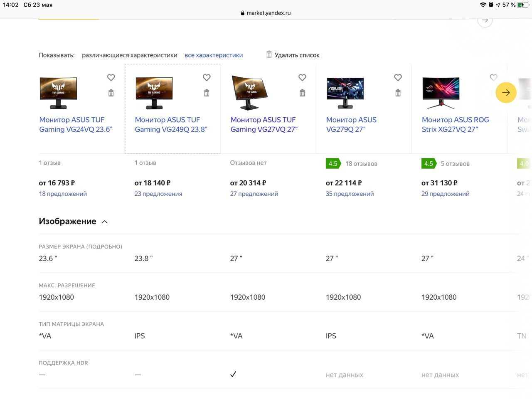Remove ASUS TUF VG249Q using trash icon

click(207, 93)
